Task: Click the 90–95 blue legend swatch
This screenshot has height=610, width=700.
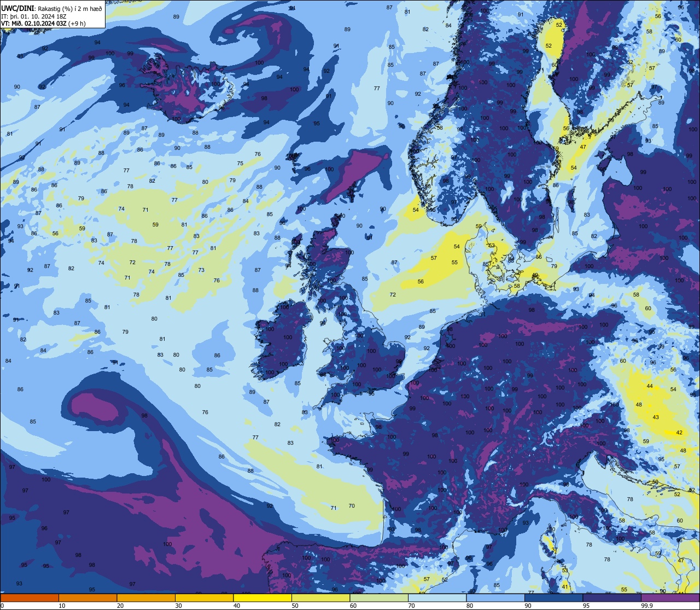Action: coord(553,597)
